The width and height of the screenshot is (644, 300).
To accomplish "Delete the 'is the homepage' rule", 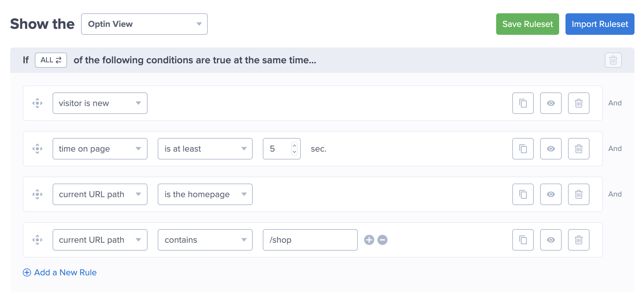I will coord(578,194).
